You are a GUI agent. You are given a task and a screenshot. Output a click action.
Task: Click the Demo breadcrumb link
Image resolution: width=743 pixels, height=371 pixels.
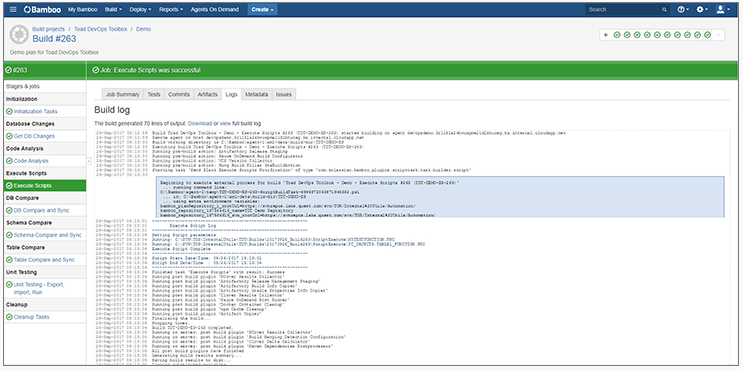coord(144,29)
